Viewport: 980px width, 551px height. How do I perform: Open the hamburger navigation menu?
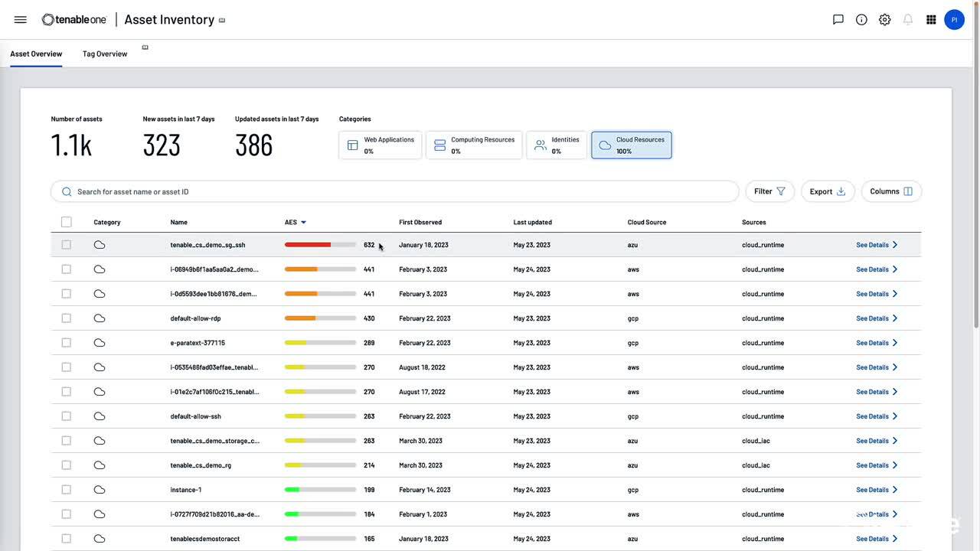point(21,20)
